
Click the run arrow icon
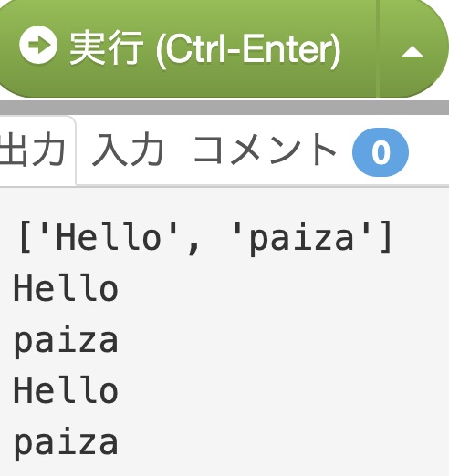(x=38, y=45)
